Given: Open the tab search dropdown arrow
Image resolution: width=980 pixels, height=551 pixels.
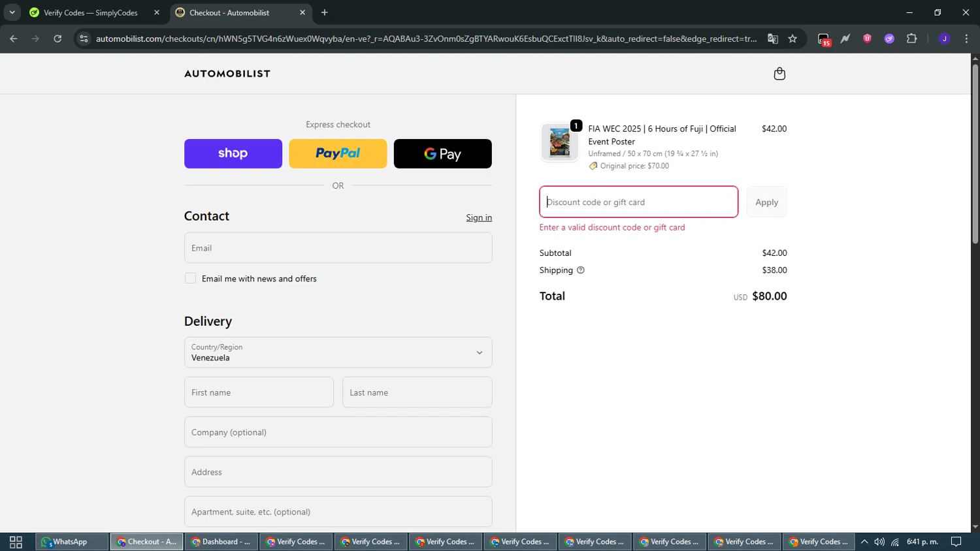Looking at the screenshot, I should pyautogui.click(x=12, y=12).
